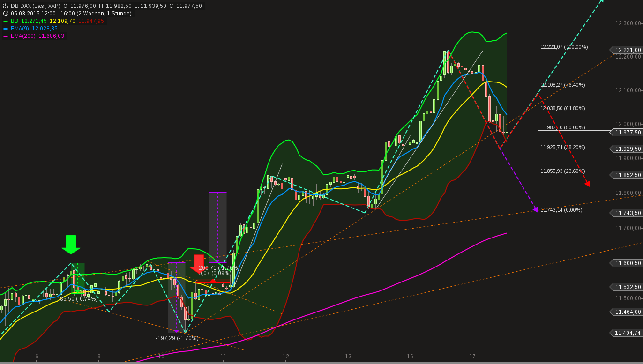Screen dimensions: 643x364
Task: Click the open value "O: 11.976,00"
Action: coord(80,6)
